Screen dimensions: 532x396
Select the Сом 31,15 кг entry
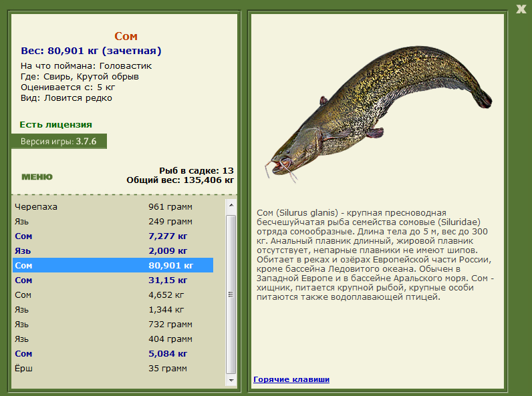click(113, 280)
